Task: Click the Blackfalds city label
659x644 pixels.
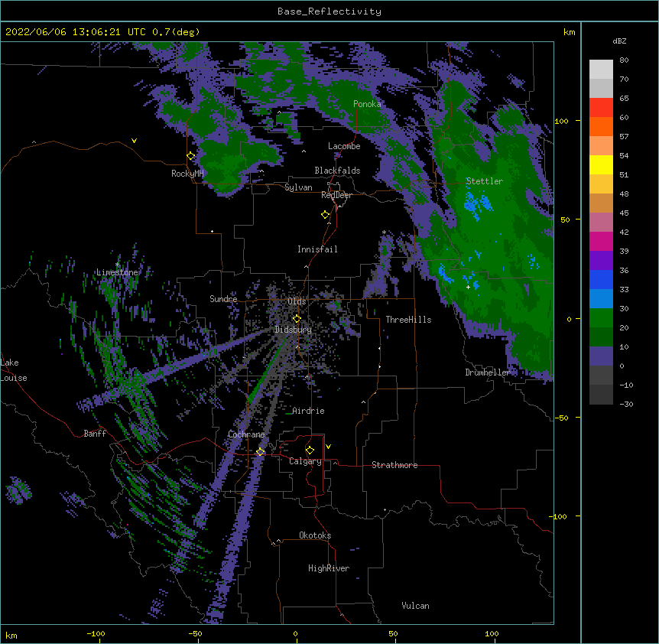Action: (x=337, y=171)
